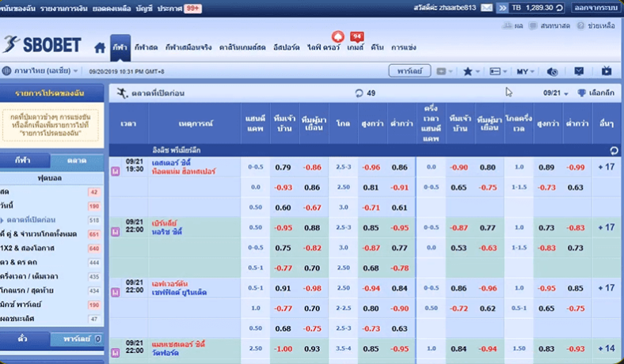The image size is (624, 364).
Task: Select ผลชนะเลิศ in sidebar
Action: 51,319
